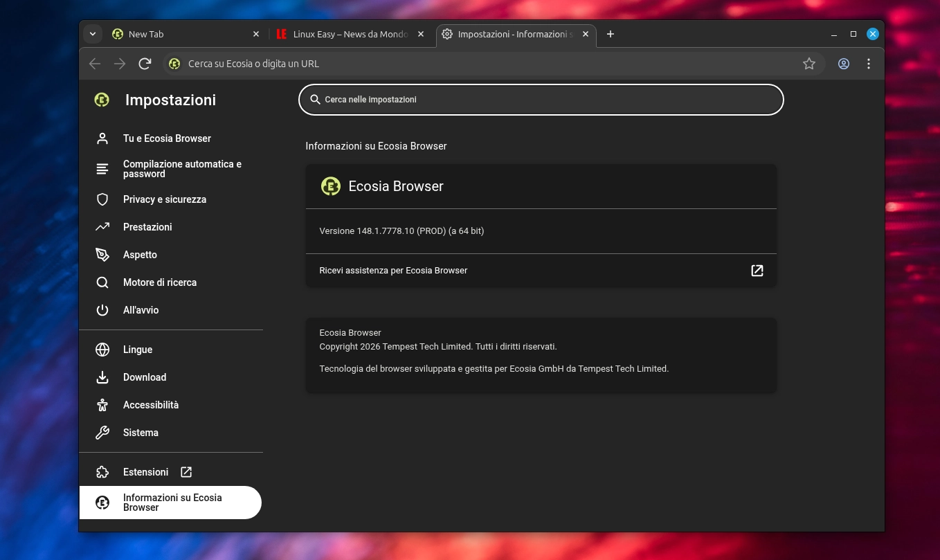
Task: Open Download settings
Action: pyautogui.click(x=171, y=377)
